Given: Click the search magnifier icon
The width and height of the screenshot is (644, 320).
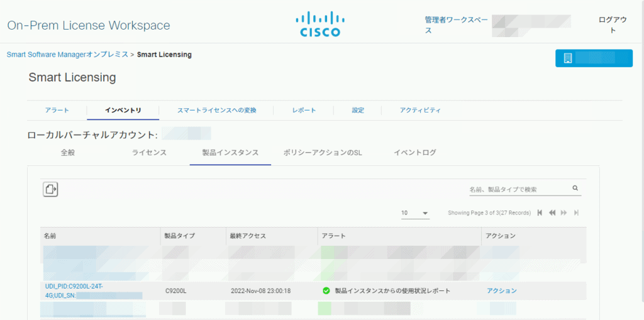Looking at the screenshot, I should (575, 188).
